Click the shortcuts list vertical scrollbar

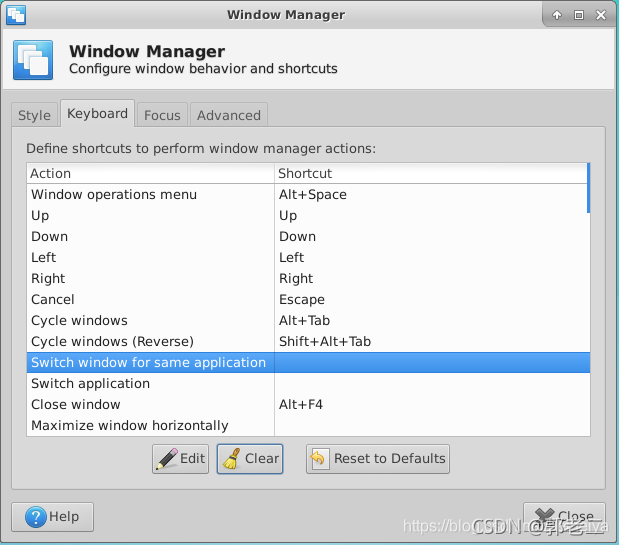point(589,188)
